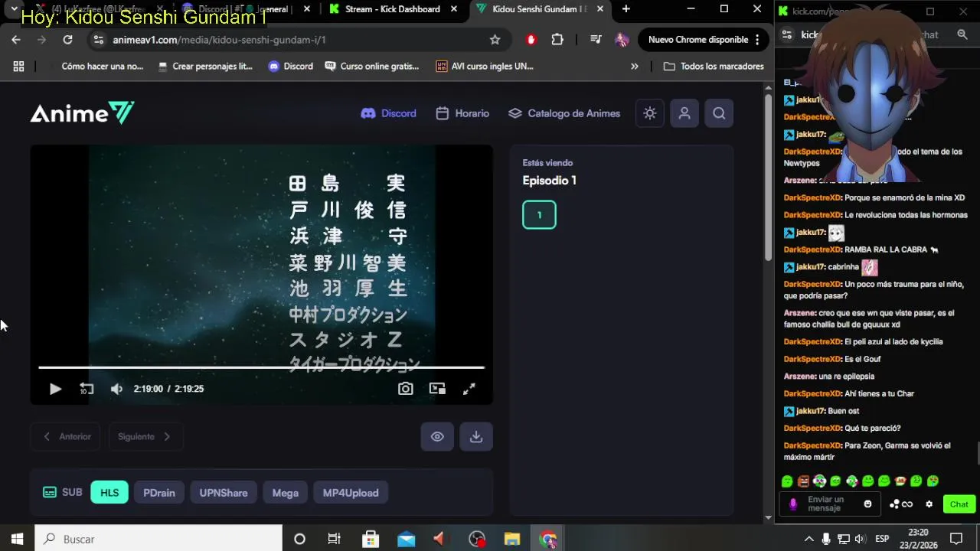
Task: Open the Discord link in the header
Action: (x=389, y=113)
